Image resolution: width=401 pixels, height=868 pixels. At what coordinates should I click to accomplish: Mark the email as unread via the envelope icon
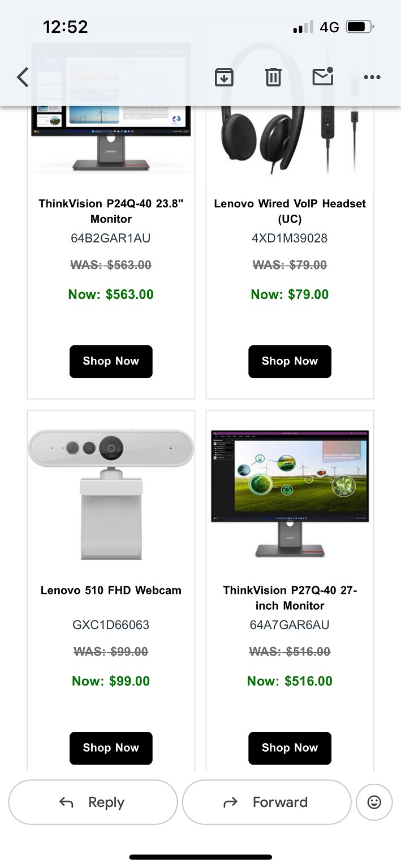pos(323,76)
